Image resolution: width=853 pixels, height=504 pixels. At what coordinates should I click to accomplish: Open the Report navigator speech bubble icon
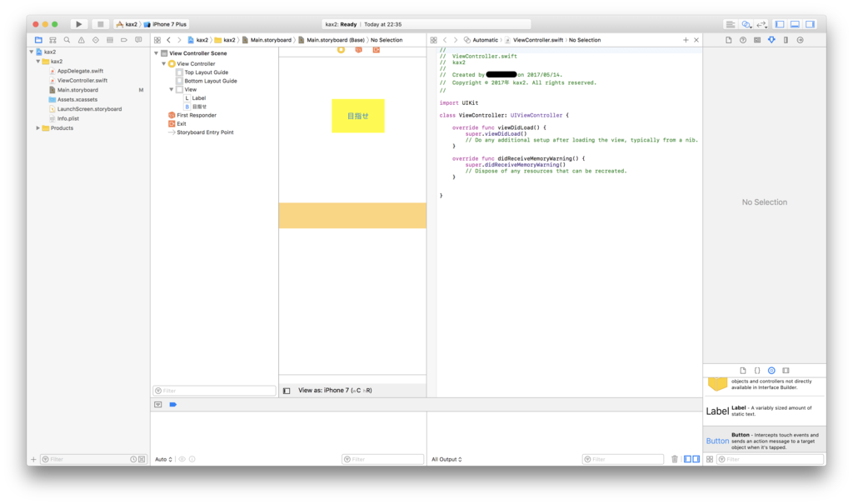pyautogui.click(x=138, y=40)
